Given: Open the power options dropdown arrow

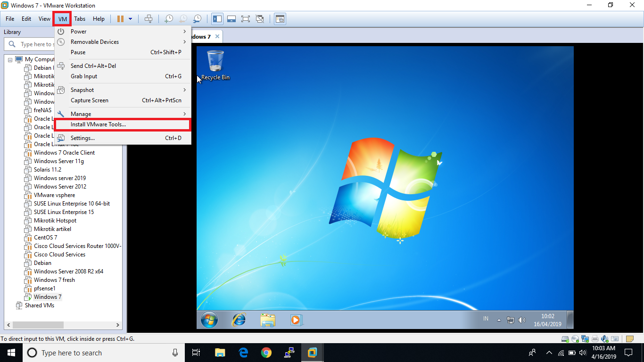Looking at the screenshot, I should point(131,19).
